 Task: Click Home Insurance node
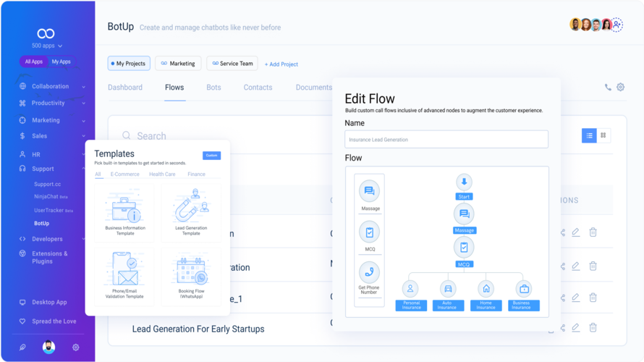tap(486, 295)
